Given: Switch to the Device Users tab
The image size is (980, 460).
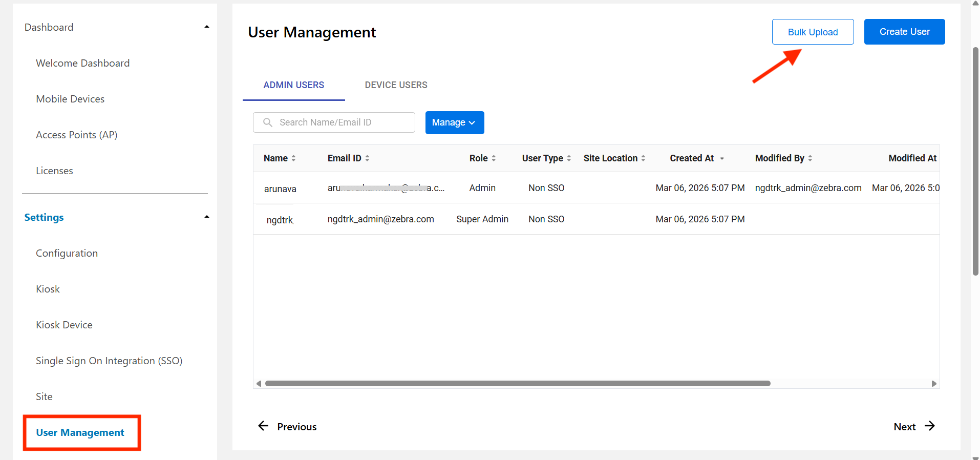Looking at the screenshot, I should click(x=396, y=85).
